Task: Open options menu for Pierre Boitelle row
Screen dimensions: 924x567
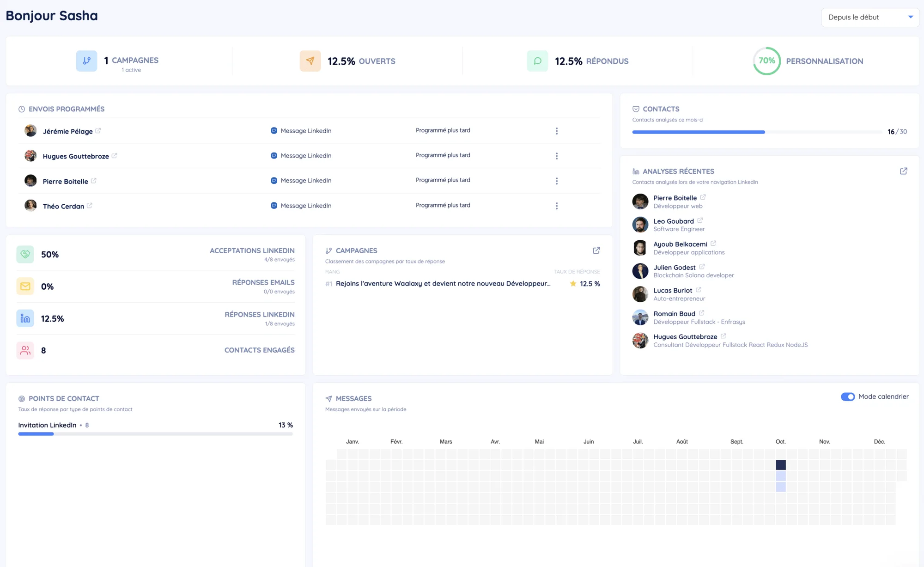Action: [x=557, y=181]
